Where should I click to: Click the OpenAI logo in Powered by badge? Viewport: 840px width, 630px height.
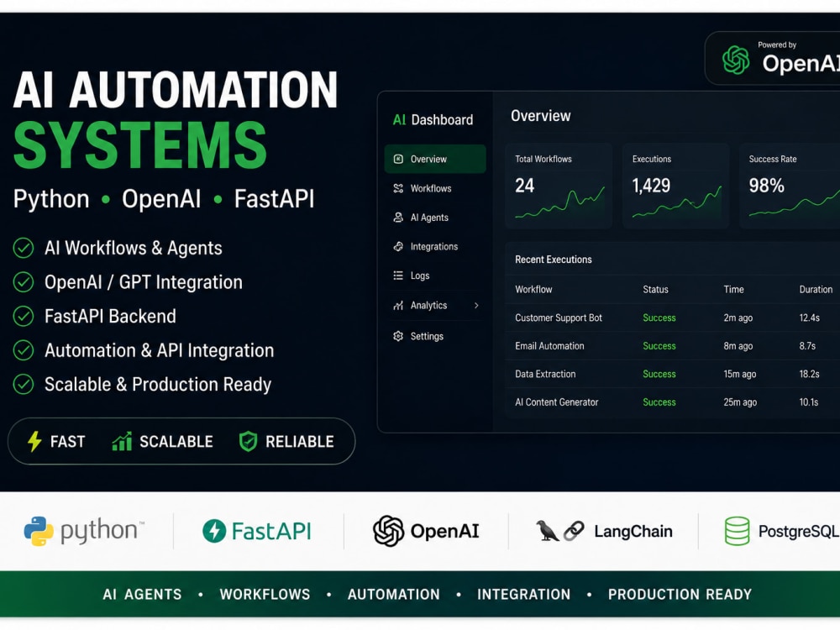point(736,60)
